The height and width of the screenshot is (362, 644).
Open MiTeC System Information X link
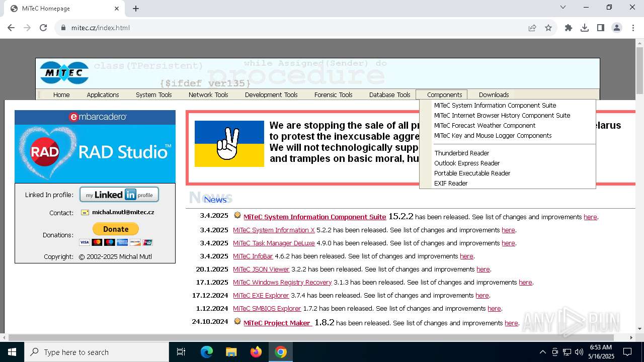tap(274, 230)
